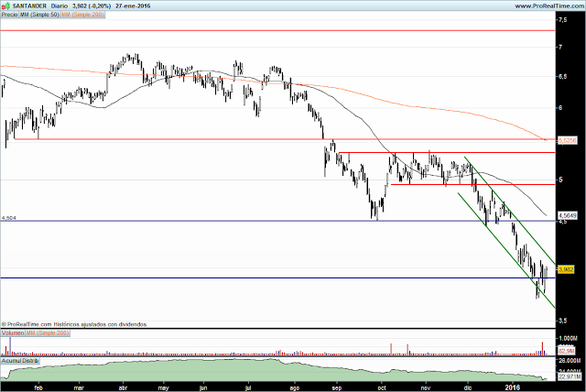Click the sep month marker on time axis
586x392 pixels.
[x=337, y=388]
